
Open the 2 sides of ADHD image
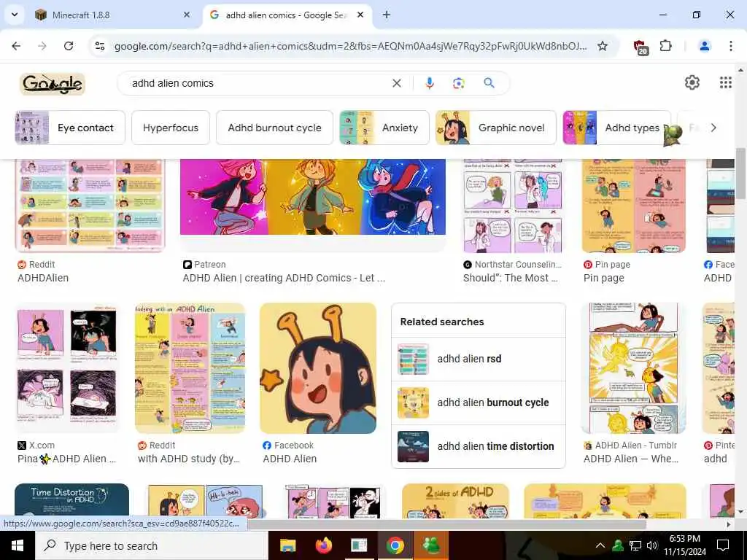tap(455, 501)
